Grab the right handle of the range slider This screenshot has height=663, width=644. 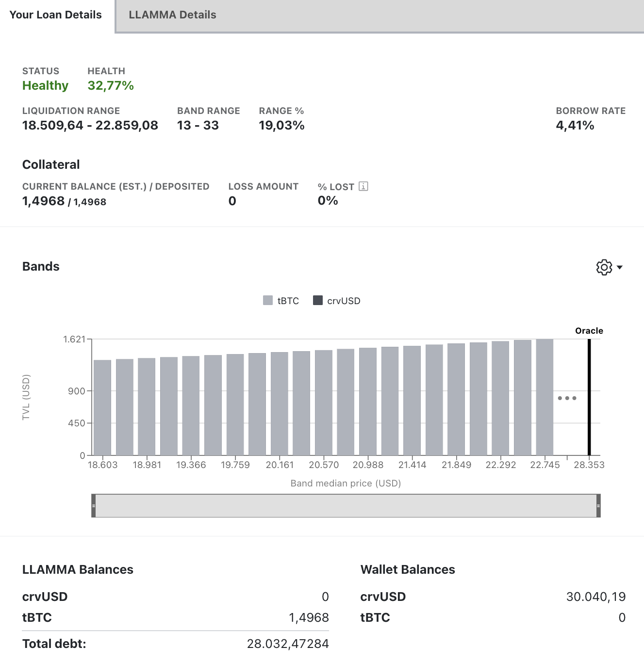(598, 506)
